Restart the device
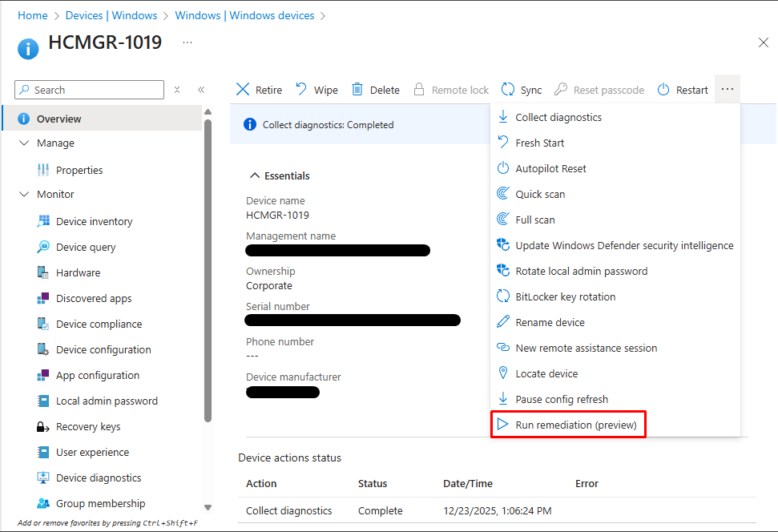The height and width of the screenshot is (532, 778). pyautogui.click(x=683, y=89)
